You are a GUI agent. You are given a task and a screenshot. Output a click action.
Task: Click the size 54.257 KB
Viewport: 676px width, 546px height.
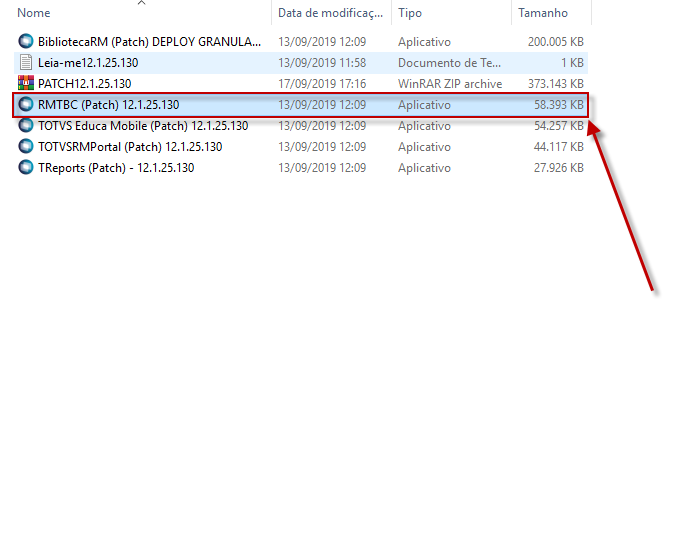click(x=558, y=126)
